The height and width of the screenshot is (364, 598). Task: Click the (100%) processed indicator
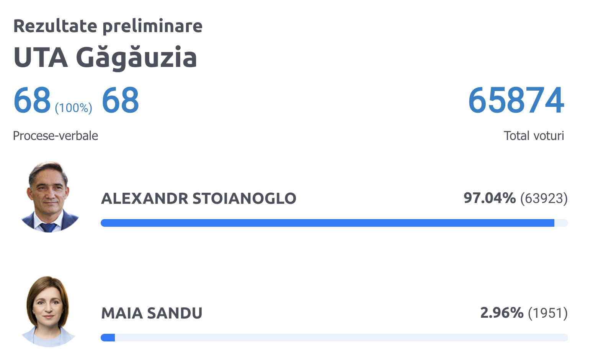[74, 108]
